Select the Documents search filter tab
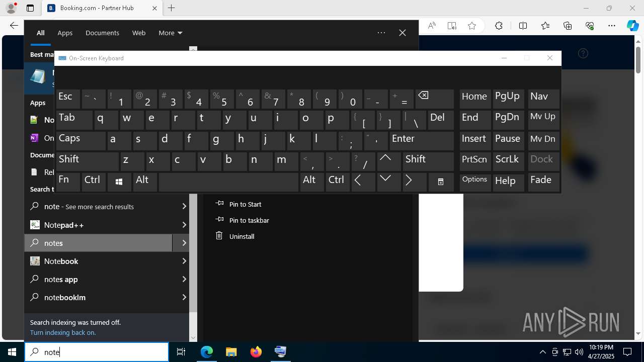This screenshot has height=362, width=644. (x=102, y=33)
